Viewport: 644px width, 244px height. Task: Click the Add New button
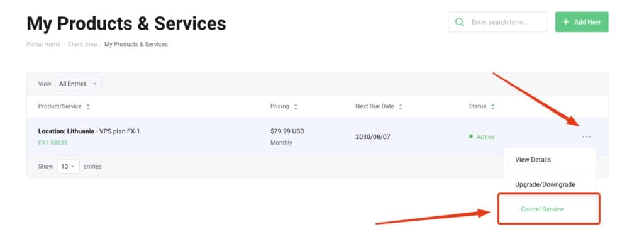point(582,22)
